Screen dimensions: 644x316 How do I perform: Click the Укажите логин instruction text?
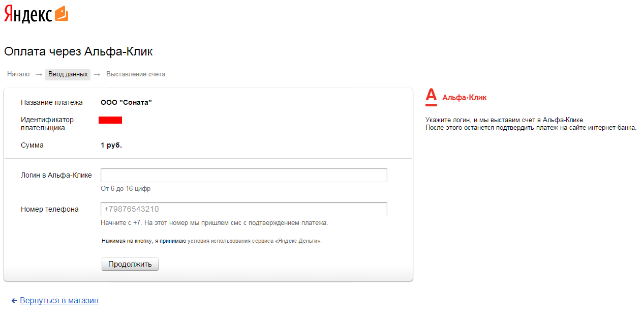point(505,120)
